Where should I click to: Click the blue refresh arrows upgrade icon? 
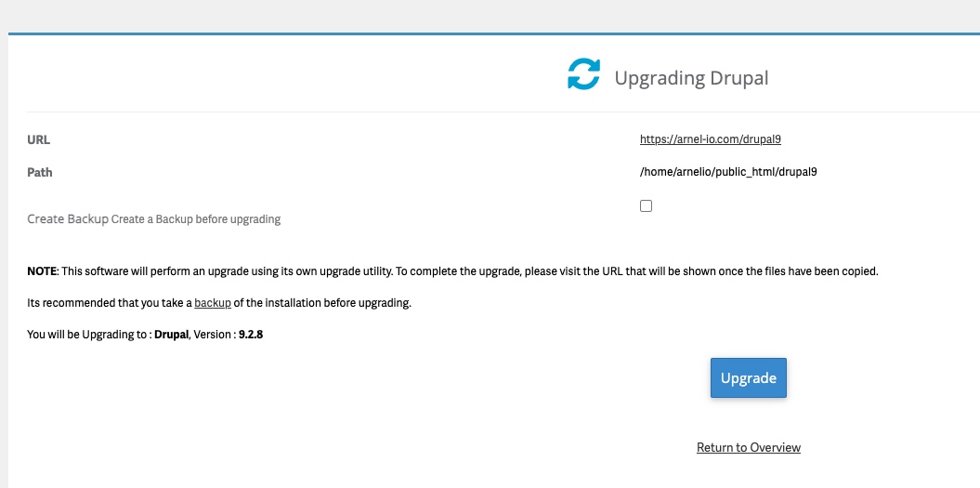(583, 74)
